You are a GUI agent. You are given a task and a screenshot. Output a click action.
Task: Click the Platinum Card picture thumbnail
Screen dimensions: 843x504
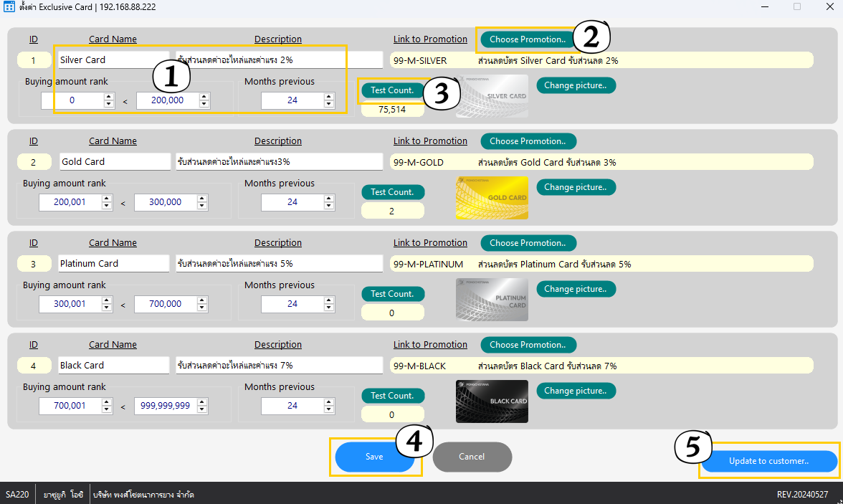point(492,300)
